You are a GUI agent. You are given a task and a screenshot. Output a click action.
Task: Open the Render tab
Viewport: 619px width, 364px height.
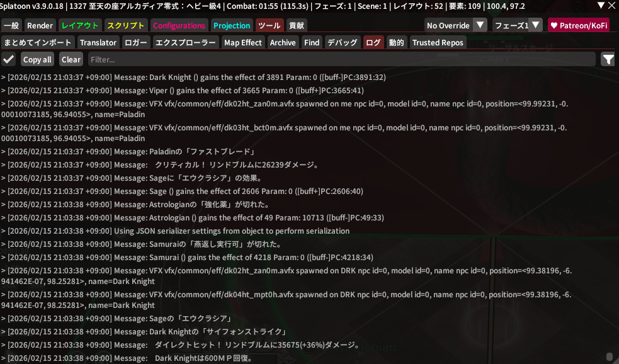tap(40, 26)
